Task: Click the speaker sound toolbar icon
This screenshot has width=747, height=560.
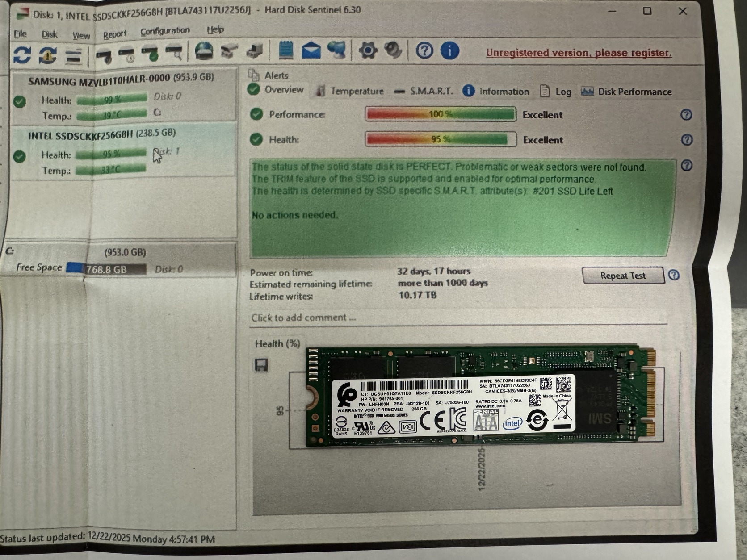Action: tap(393, 50)
